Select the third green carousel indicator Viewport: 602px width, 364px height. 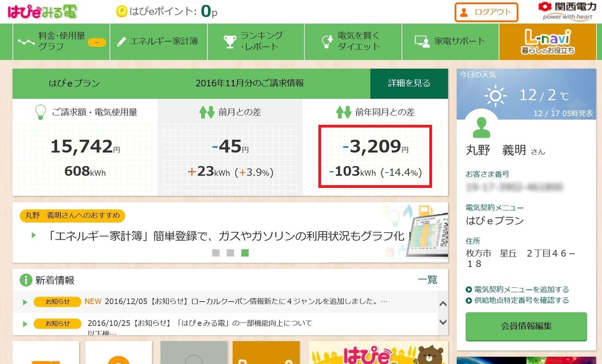point(245,253)
